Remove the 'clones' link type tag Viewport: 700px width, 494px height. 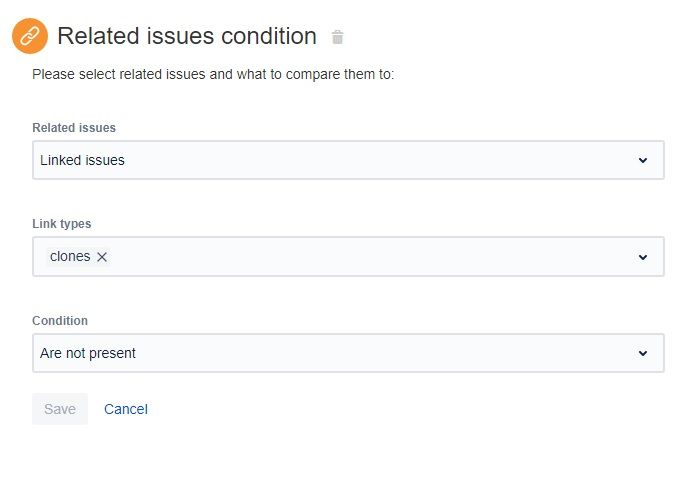[102, 257]
